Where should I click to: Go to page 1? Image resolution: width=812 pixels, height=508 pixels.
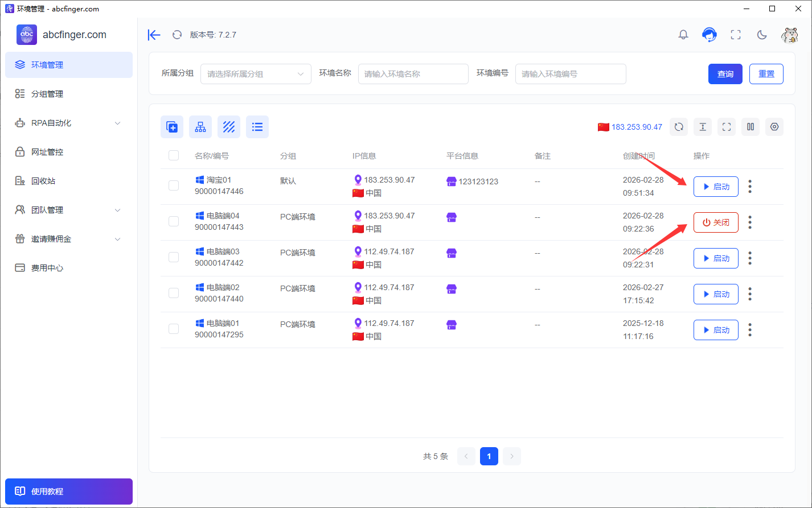(489, 456)
